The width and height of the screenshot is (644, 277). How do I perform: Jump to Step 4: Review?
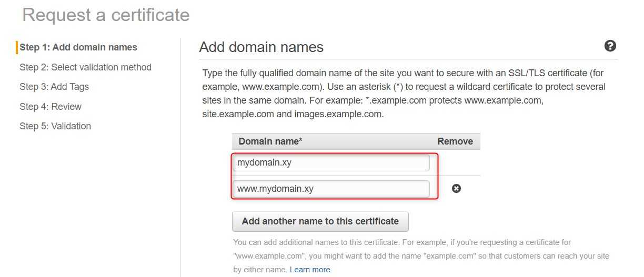[x=51, y=107]
